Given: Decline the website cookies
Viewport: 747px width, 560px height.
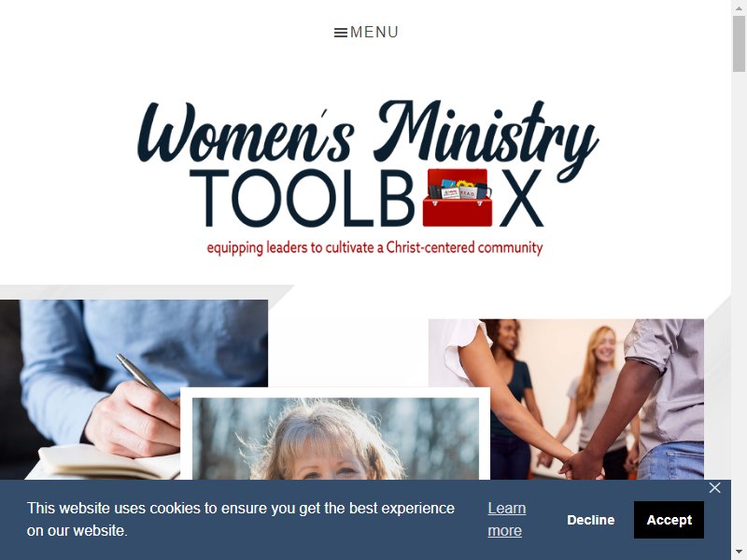Looking at the screenshot, I should point(591,520).
